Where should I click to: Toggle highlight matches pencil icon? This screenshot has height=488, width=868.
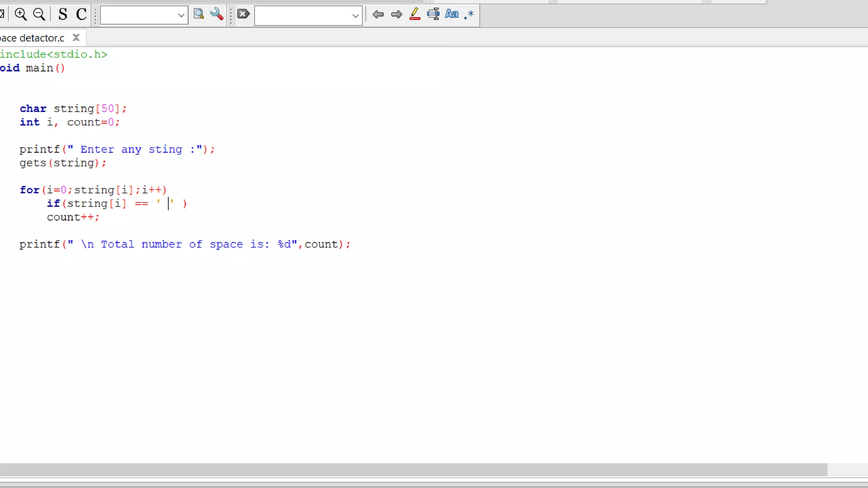[415, 14]
